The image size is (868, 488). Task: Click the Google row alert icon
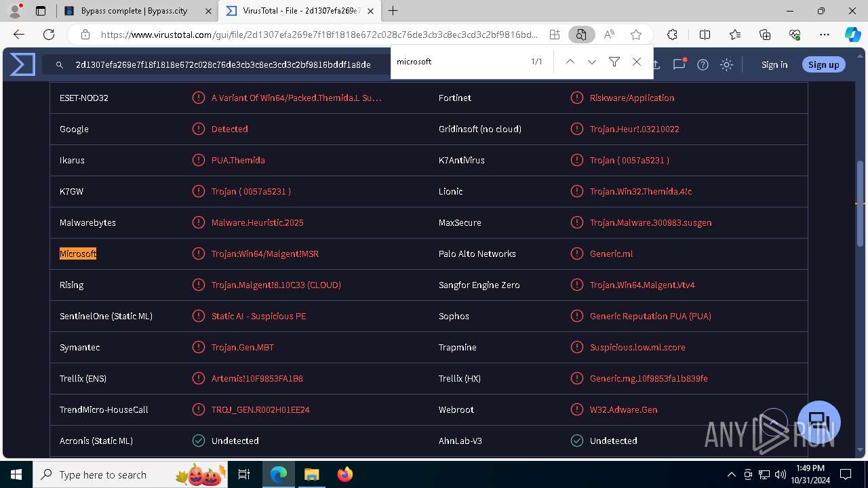199,129
